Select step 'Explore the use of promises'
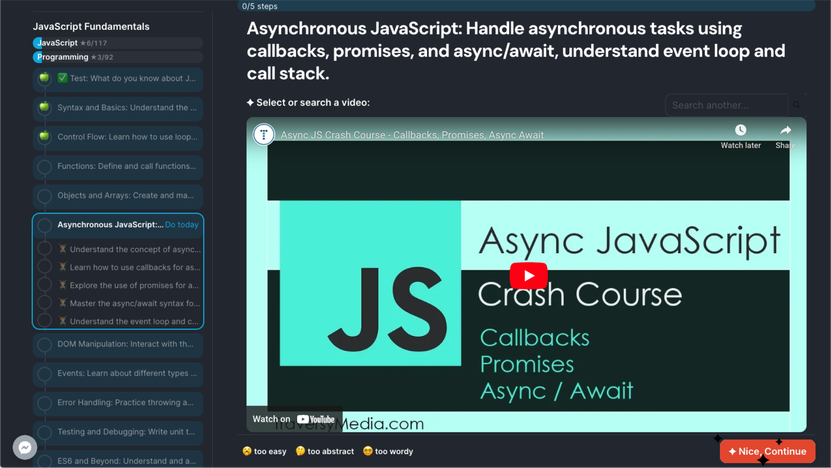The height and width of the screenshot is (468, 831). pyautogui.click(x=129, y=285)
